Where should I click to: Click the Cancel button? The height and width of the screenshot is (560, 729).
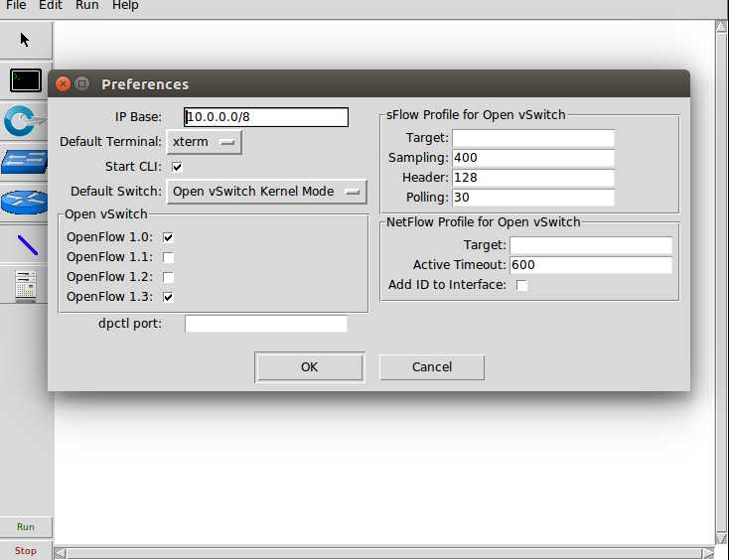point(432,367)
